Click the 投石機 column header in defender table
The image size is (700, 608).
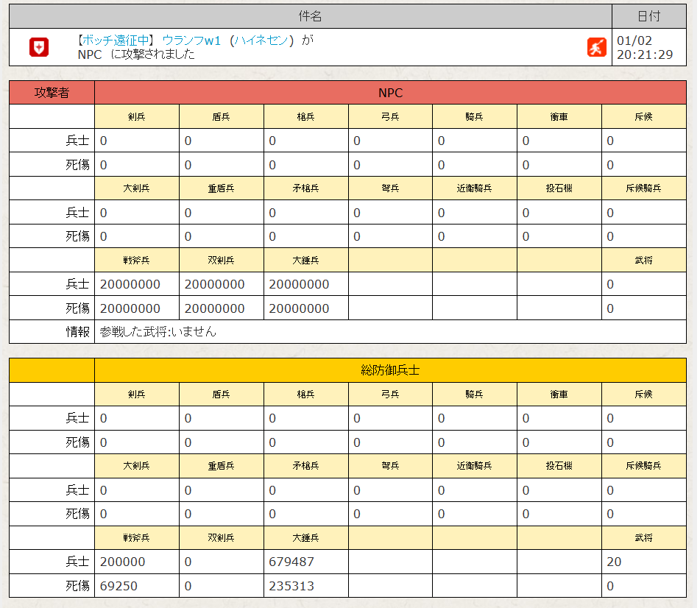pyautogui.click(x=559, y=466)
